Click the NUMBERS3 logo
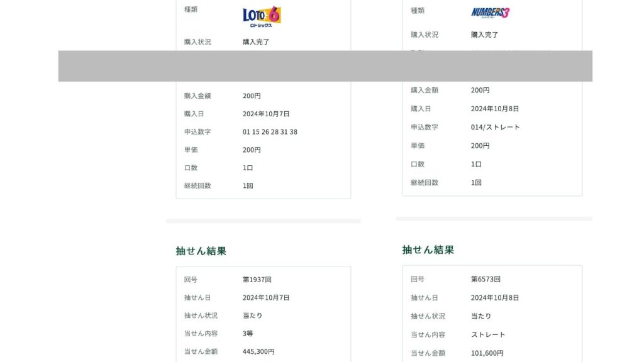 [x=490, y=13]
